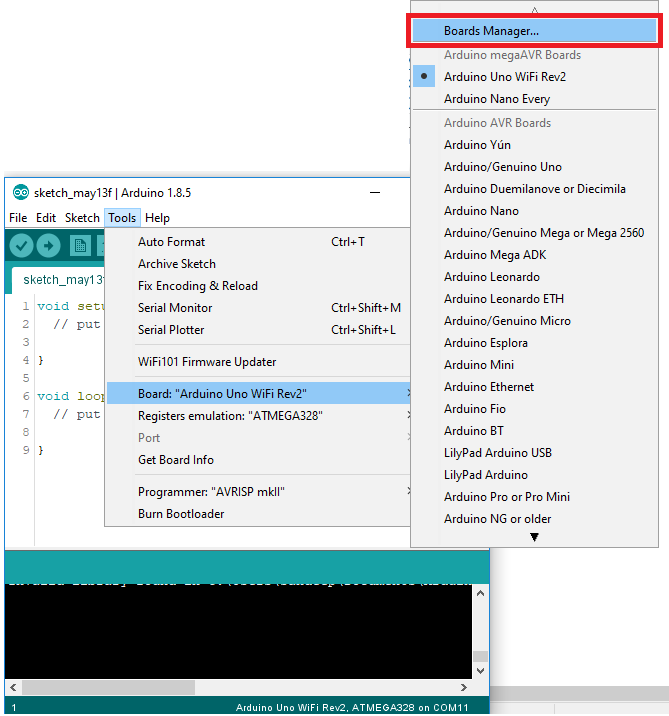Click horizontal scrollbar right arrow
This screenshot has height=716, width=669.
(x=464, y=687)
